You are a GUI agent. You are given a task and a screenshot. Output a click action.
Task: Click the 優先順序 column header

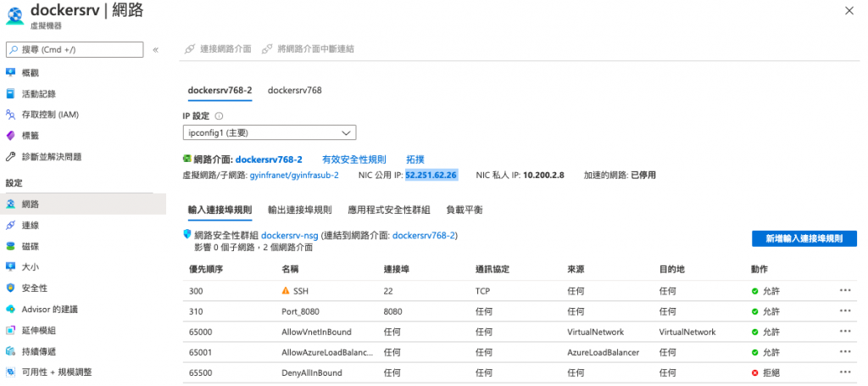(206, 270)
